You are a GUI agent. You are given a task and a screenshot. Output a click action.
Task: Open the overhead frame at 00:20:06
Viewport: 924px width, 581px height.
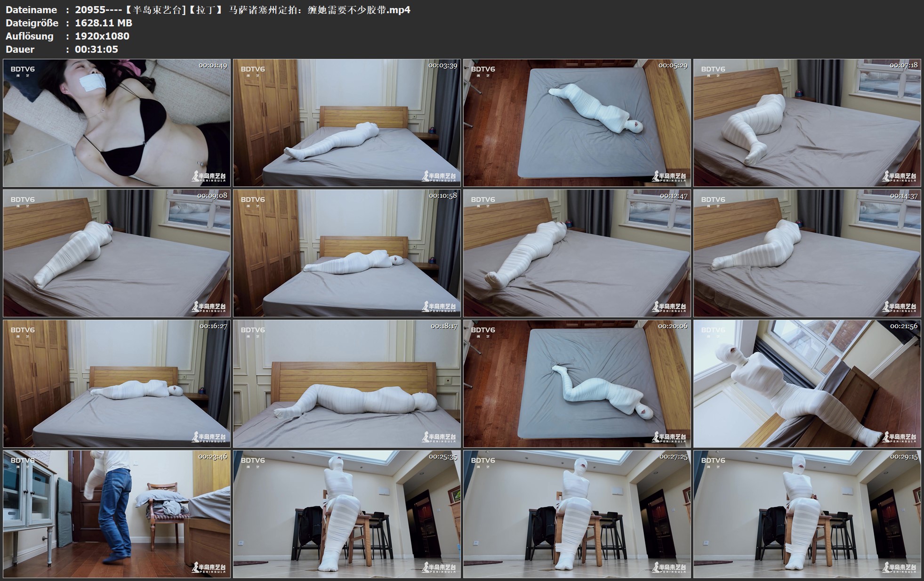[577, 384]
